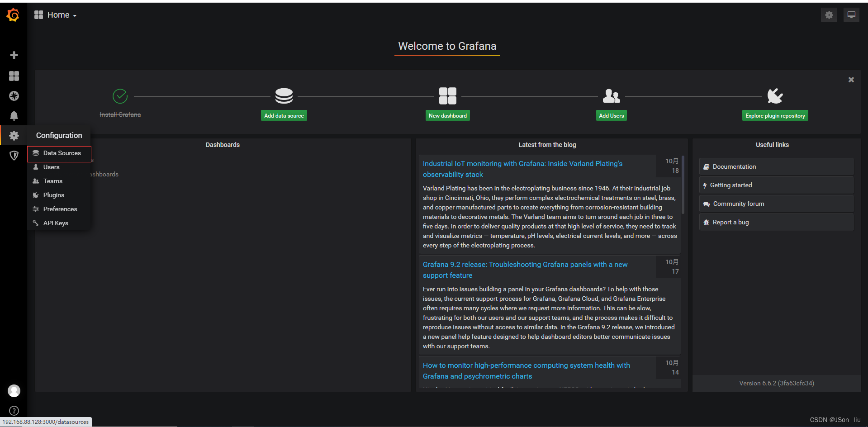Open the Grafana 9.2 release blog post
Image resolution: width=868 pixels, height=427 pixels.
point(525,270)
